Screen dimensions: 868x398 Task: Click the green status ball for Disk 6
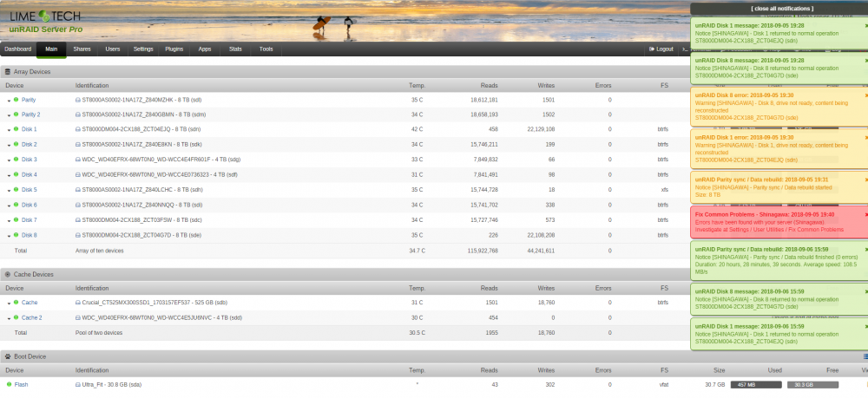16,205
